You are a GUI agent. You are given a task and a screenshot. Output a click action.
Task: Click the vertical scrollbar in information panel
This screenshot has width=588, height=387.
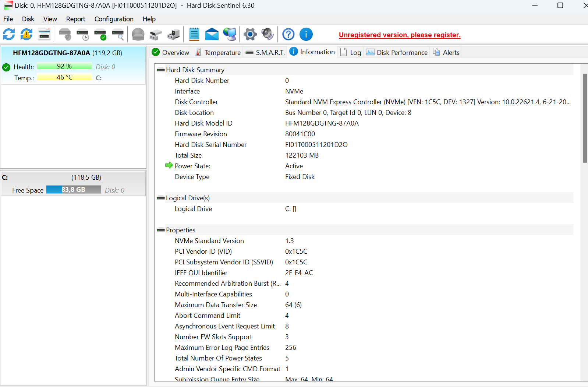(584, 118)
